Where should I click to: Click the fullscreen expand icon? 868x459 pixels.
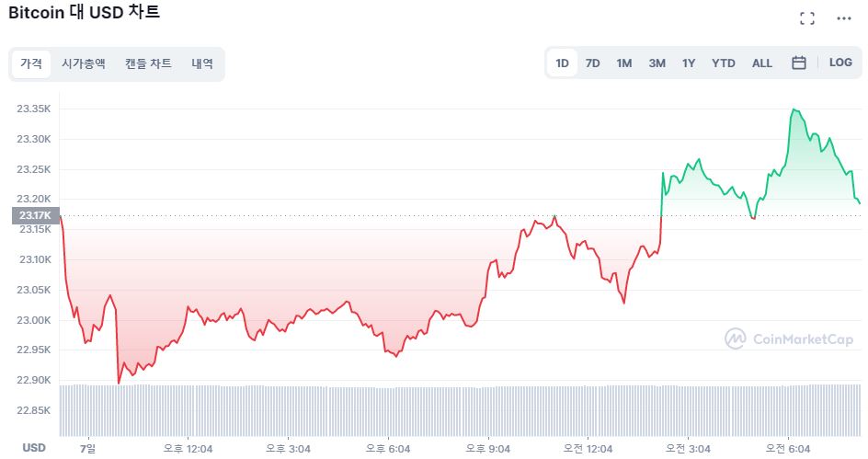coord(807,18)
